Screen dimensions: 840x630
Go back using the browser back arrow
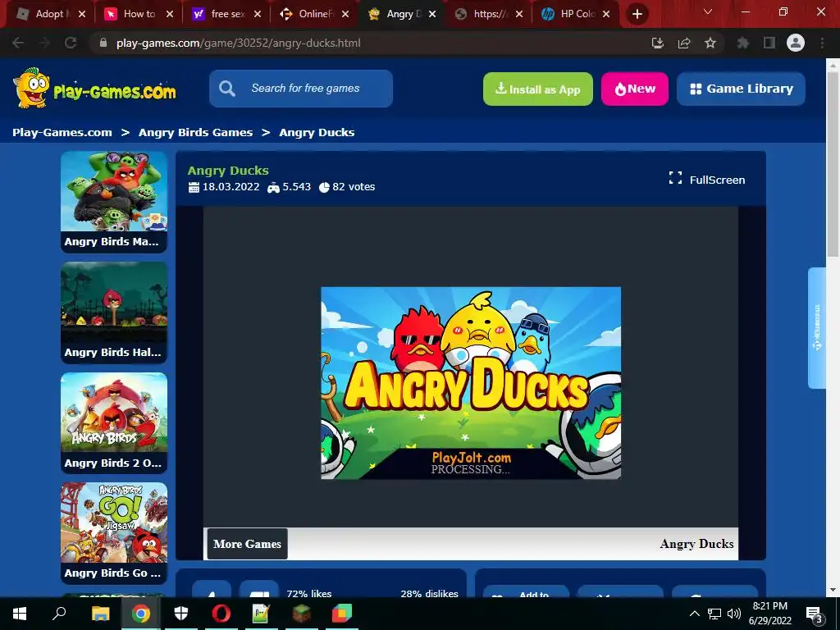(x=18, y=43)
